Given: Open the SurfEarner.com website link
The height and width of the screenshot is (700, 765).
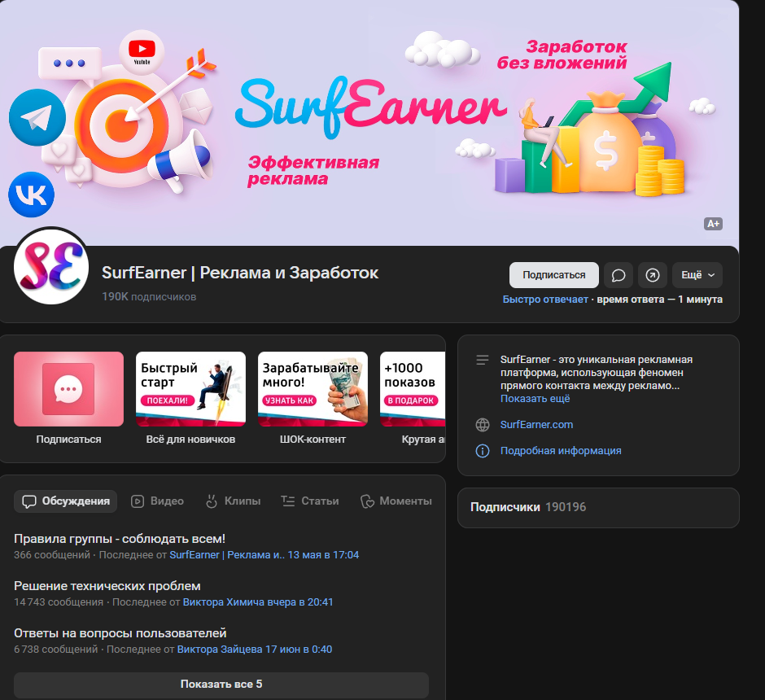Looking at the screenshot, I should tap(536, 425).
